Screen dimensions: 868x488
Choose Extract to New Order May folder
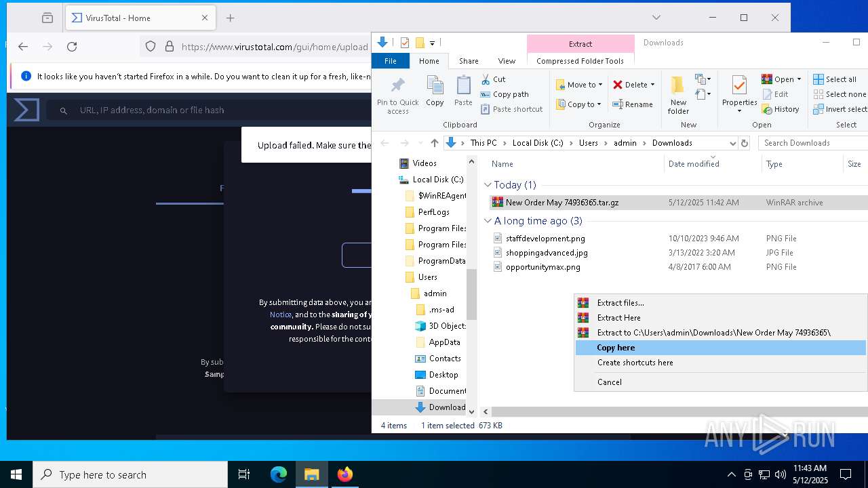720,333
